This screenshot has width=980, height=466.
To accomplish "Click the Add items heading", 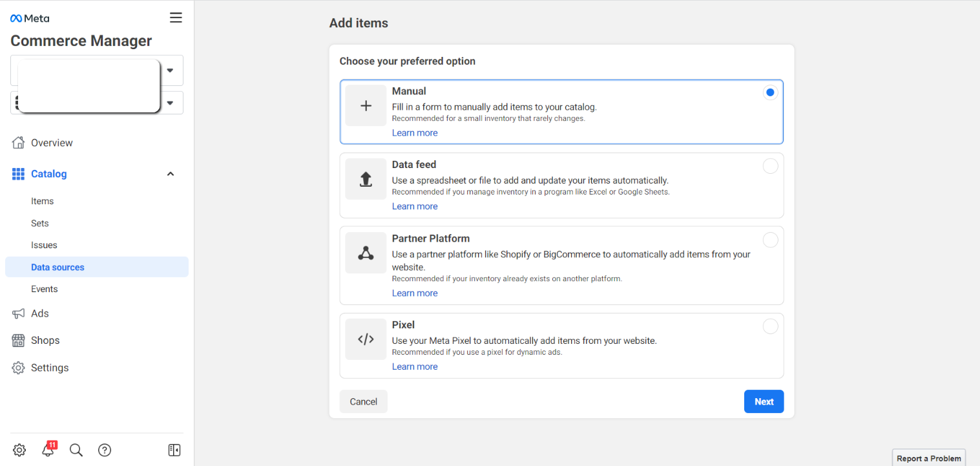I will [359, 23].
